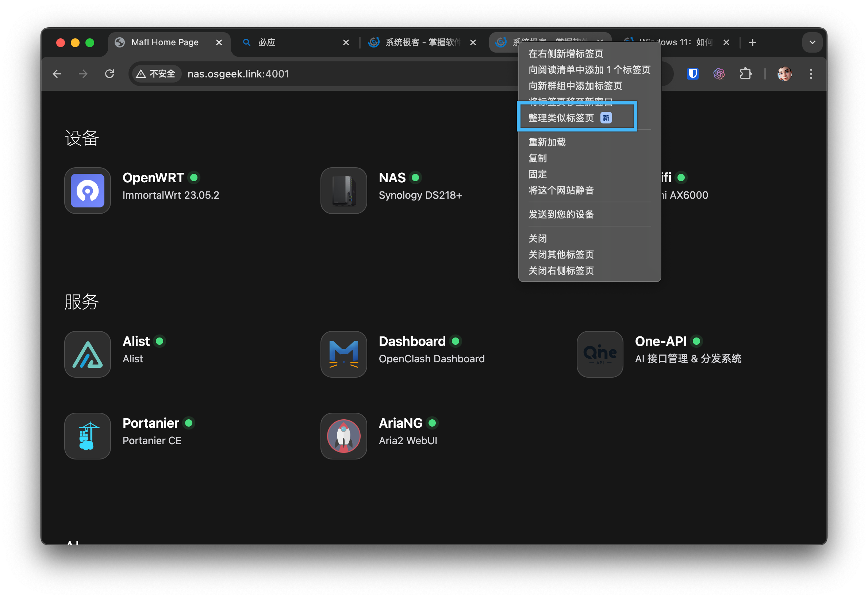868x599 pixels.
Task: Close the 必应 tab
Action: [x=346, y=42]
